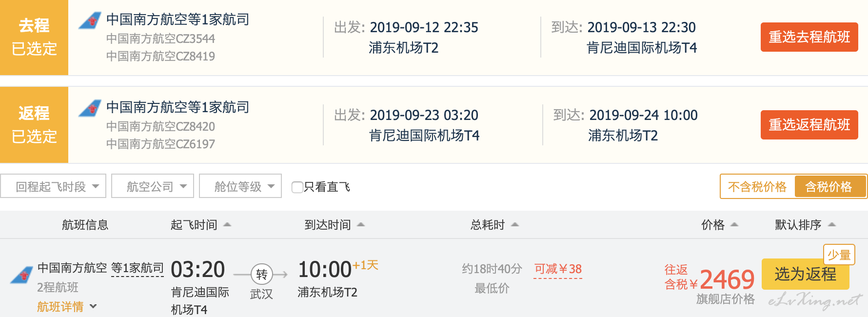Switch to 不含税价格 option
Screen dimensions: 868x317
[757, 187]
